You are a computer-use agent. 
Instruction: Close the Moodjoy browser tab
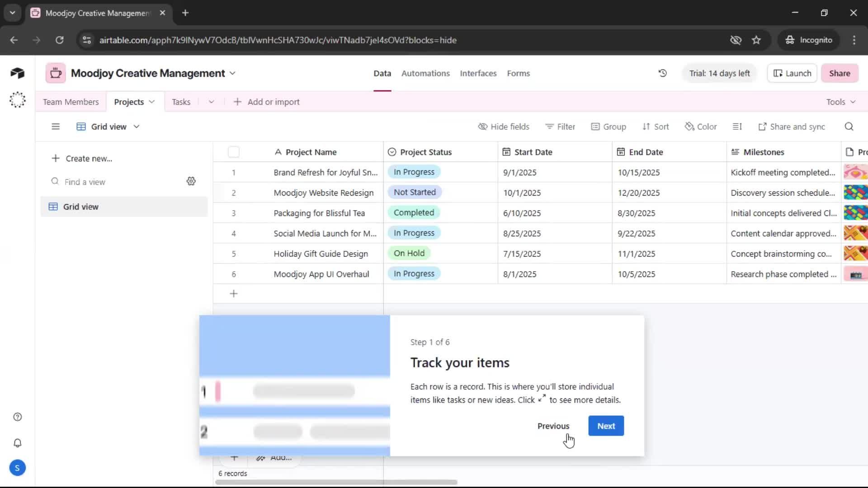[162, 13]
